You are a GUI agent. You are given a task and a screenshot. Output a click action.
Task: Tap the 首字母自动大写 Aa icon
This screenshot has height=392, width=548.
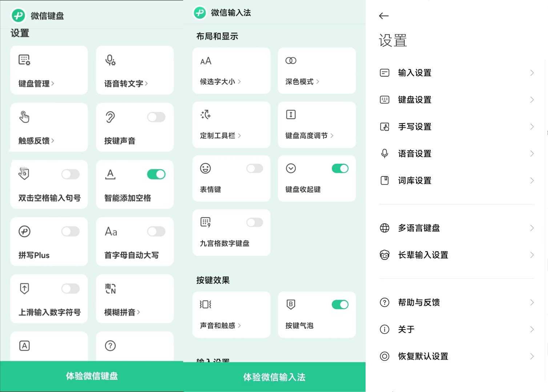[x=111, y=232]
